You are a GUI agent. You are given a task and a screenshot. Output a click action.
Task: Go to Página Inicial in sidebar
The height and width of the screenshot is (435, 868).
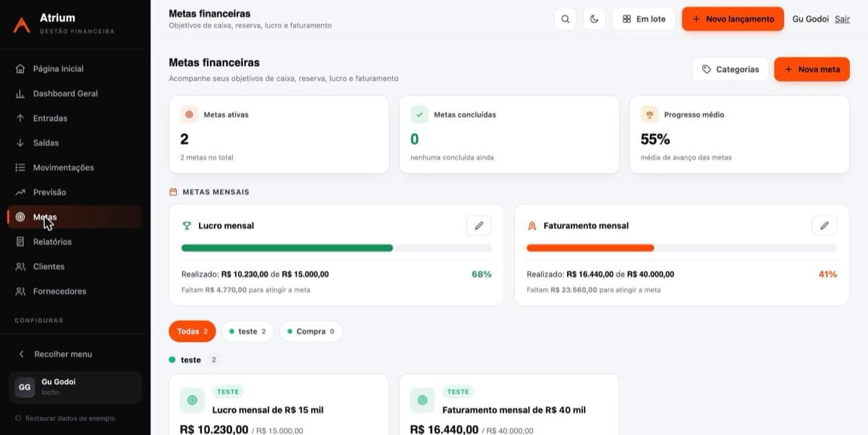[75, 69]
